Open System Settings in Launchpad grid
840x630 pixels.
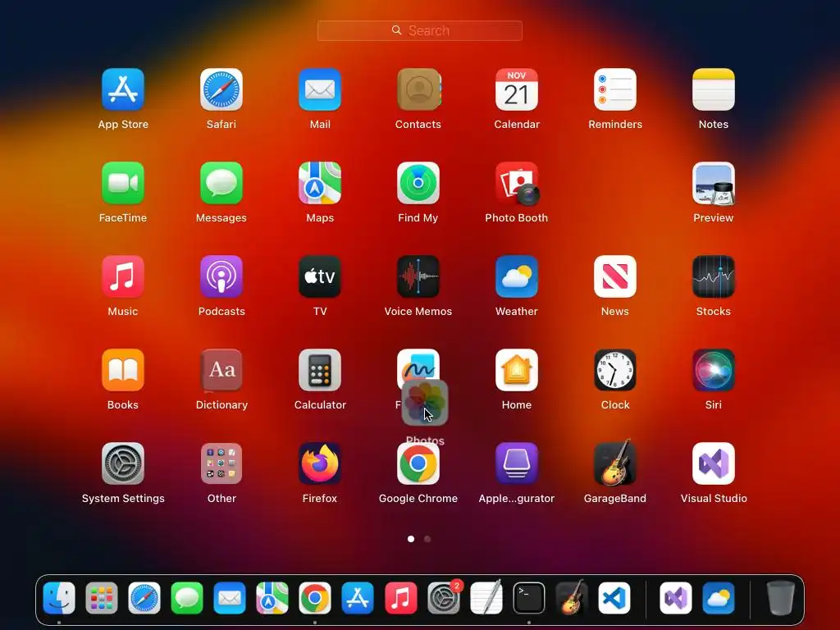123,463
